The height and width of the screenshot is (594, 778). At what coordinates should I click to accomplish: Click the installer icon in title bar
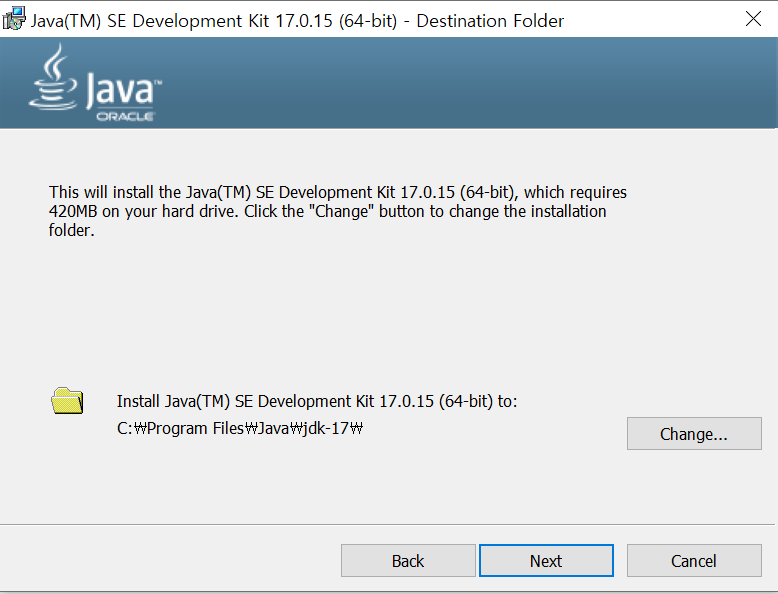point(14,19)
